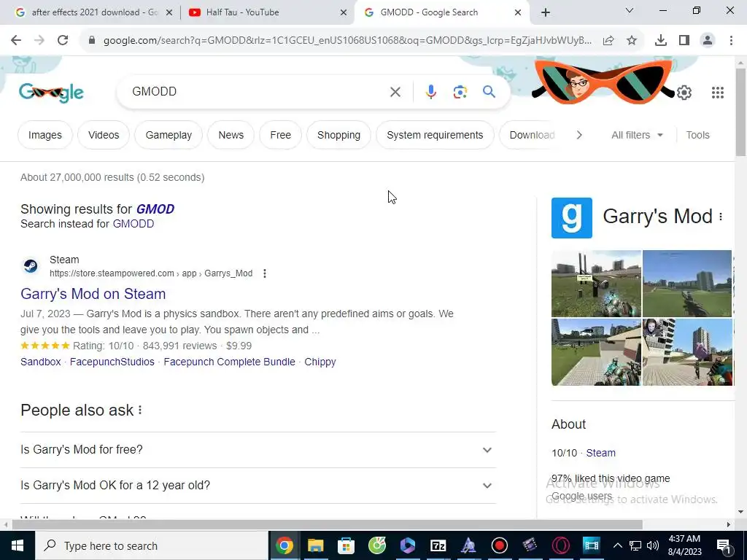Search by image with Lens icon
The width and height of the screenshot is (747, 560).
[x=460, y=91]
